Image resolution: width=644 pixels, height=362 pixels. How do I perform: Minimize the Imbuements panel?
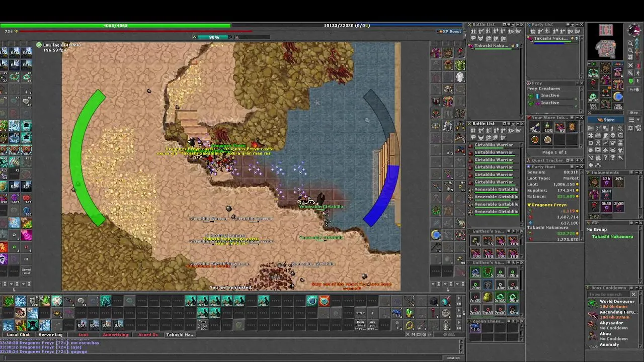click(x=636, y=172)
